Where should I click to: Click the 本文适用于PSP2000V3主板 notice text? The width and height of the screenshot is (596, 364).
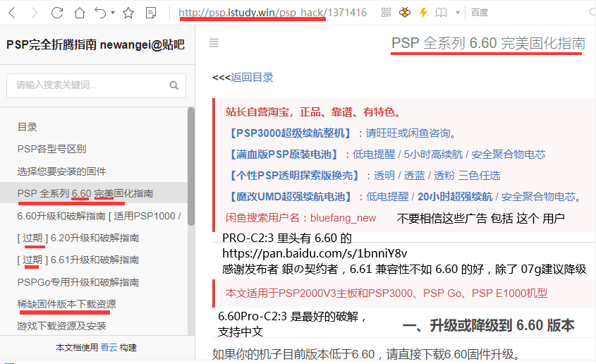click(387, 293)
